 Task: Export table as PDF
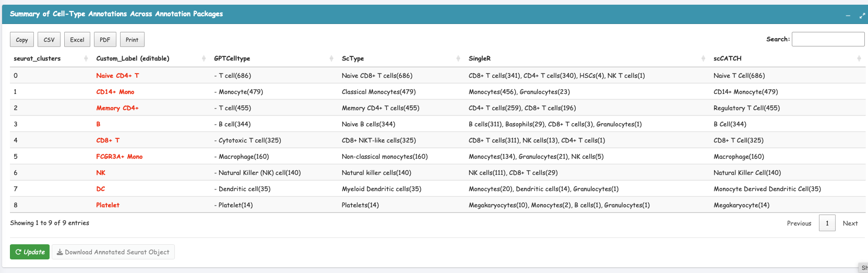[x=105, y=40]
